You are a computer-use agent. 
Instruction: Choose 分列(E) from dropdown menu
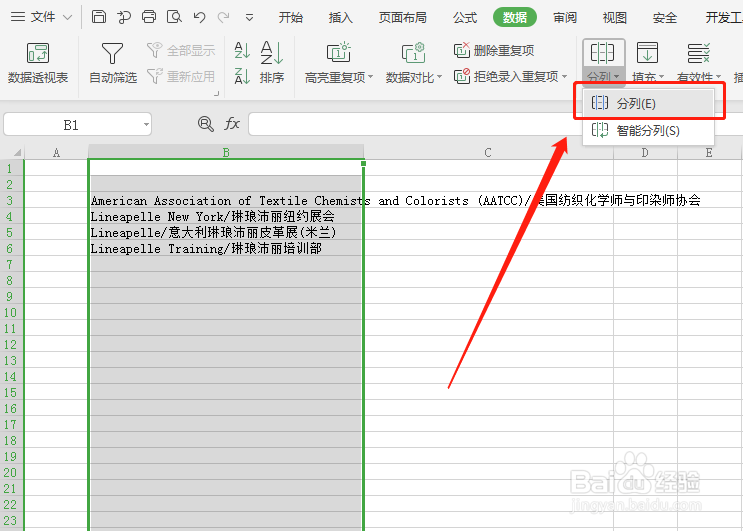(x=648, y=103)
